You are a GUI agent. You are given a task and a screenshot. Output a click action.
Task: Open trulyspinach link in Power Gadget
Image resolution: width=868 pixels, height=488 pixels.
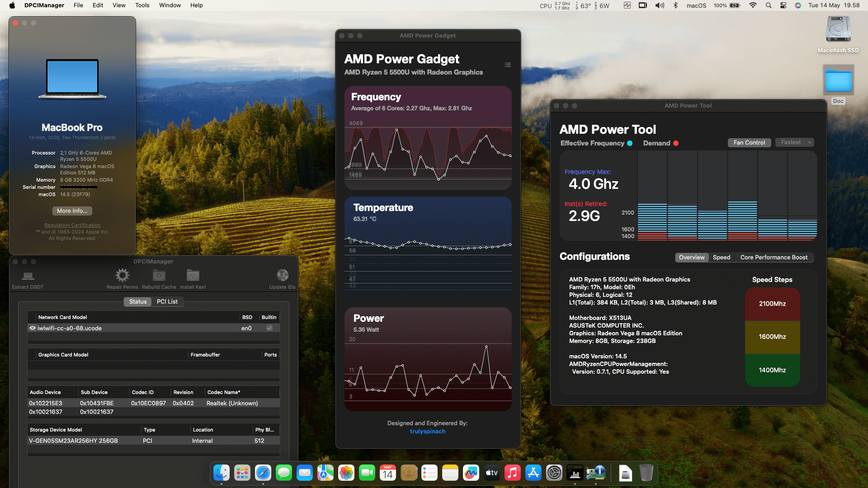428,432
